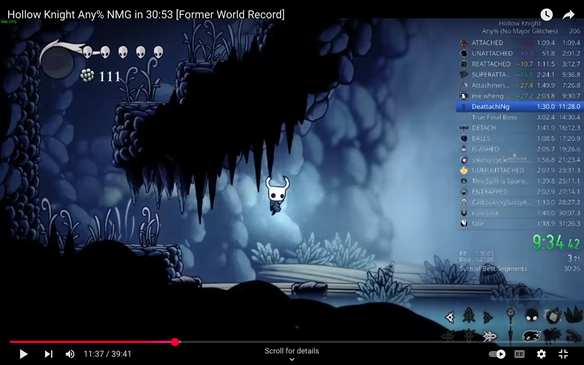Click the dark upward-spike spell tracker icon
The width and height of the screenshot is (584, 365).
469,316
